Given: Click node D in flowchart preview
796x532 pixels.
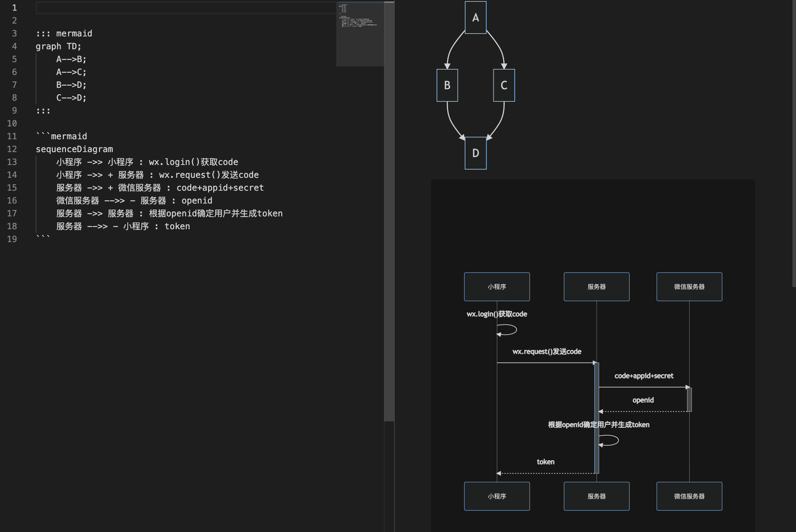Looking at the screenshot, I should [475, 153].
